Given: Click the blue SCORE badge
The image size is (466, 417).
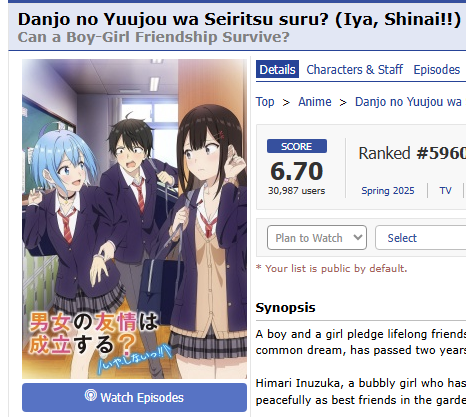Looking at the screenshot, I should 297,146.
